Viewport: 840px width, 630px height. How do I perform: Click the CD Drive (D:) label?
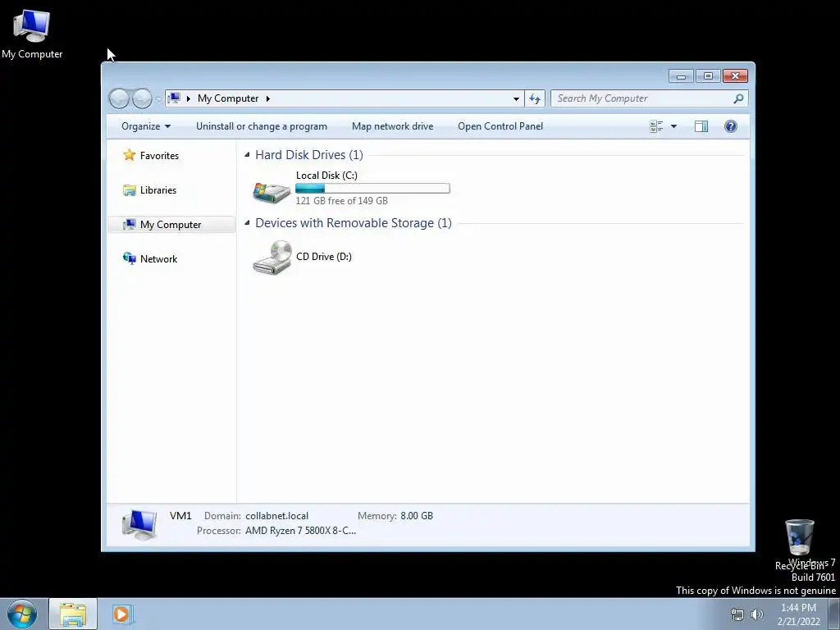coord(324,257)
